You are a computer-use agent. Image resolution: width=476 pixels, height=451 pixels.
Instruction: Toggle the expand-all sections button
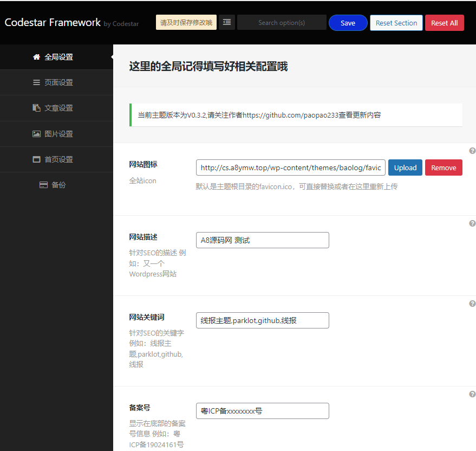(227, 22)
